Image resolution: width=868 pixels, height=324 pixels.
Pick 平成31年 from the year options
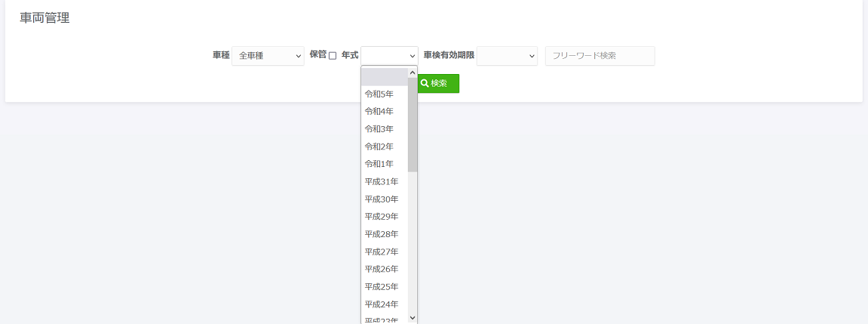[382, 182]
